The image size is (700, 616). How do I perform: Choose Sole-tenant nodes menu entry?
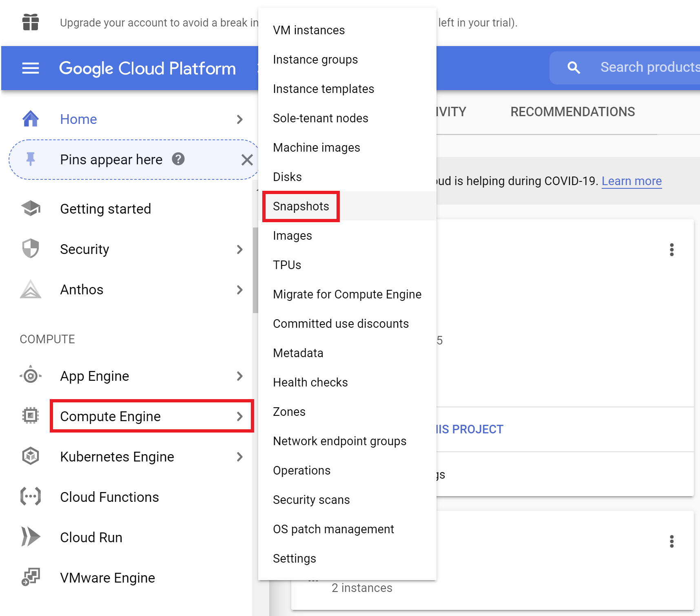pos(347,118)
